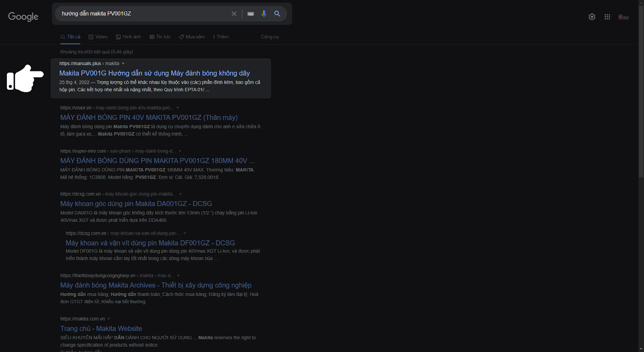The height and width of the screenshot is (352, 644).
Task: Open Máy khoan góc DA001GZ result
Action: point(136,204)
